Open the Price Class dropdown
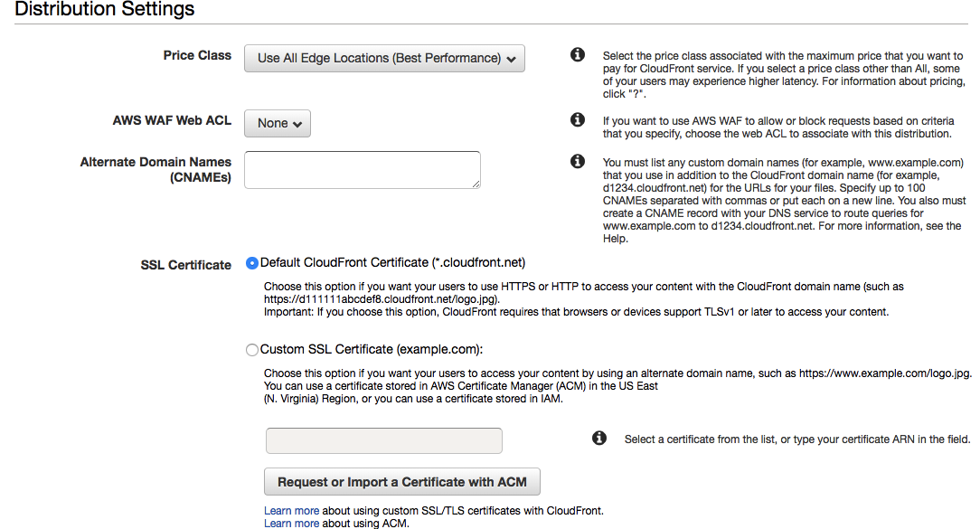Image resolution: width=980 pixels, height=529 pixels. [x=384, y=58]
